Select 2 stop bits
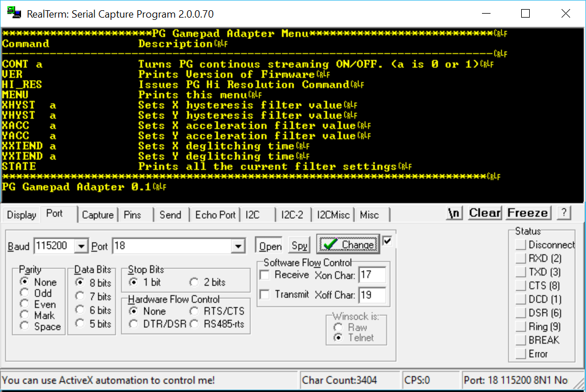 [x=208, y=282]
